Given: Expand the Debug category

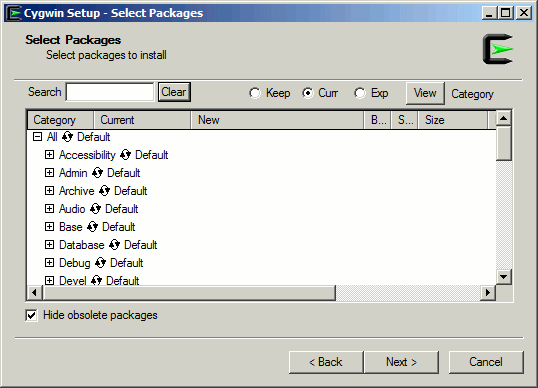Looking at the screenshot, I should pos(49,263).
